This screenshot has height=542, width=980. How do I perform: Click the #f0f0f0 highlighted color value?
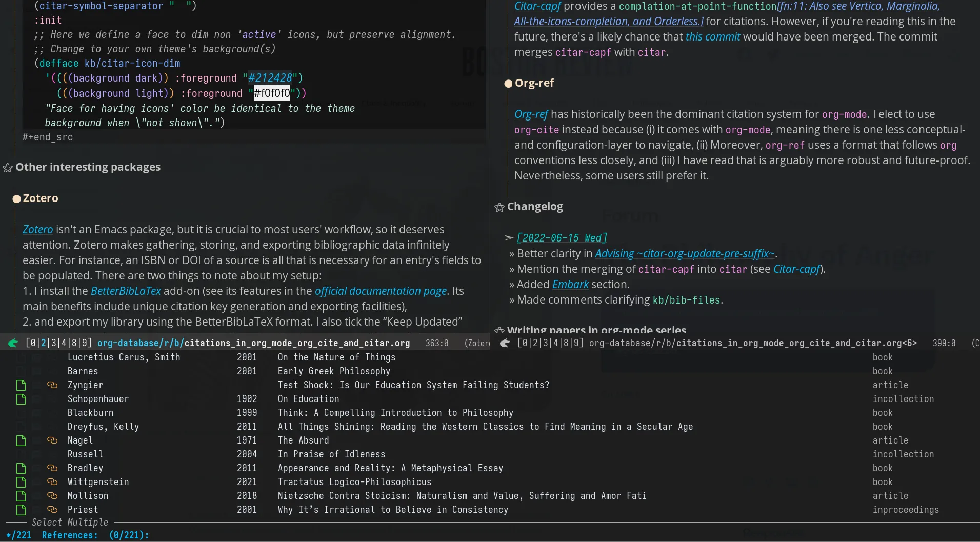coord(272,93)
